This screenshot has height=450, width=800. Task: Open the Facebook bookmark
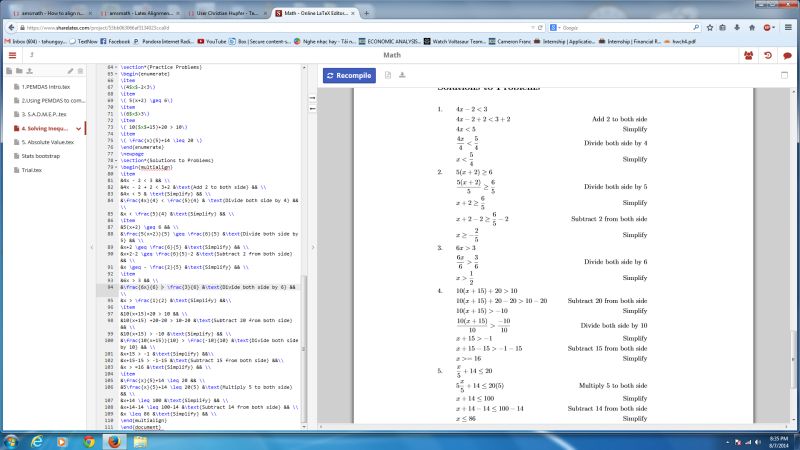[x=115, y=41]
